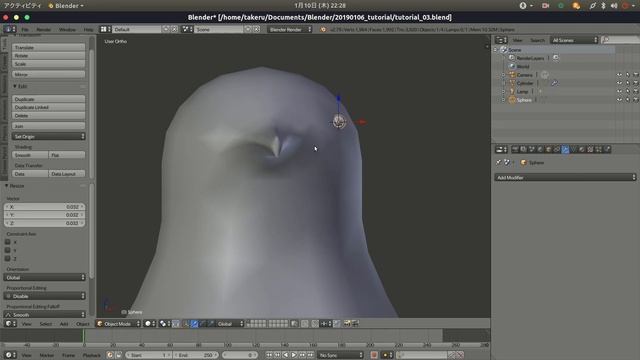Click the Resize vector X value field
Screen dimensions: 640x360
pyautogui.click(x=45, y=207)
